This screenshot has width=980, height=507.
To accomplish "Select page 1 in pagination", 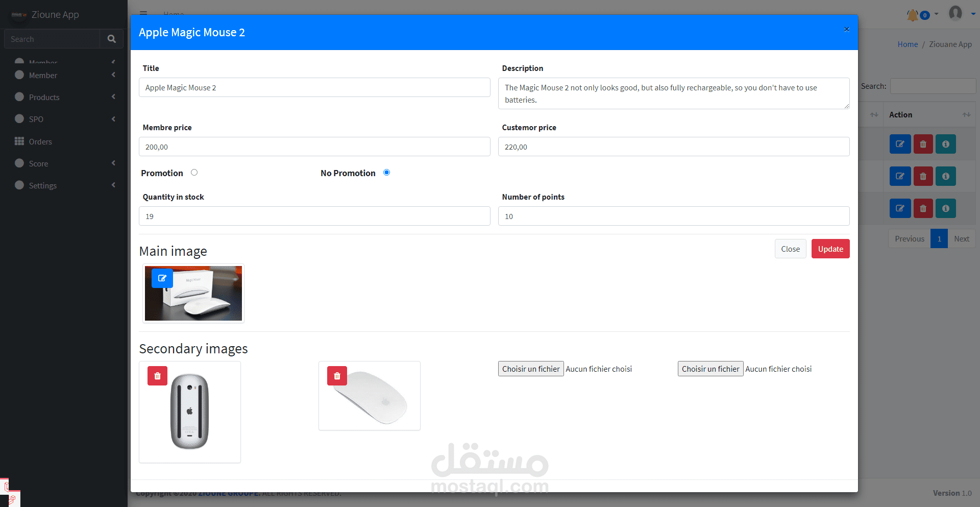I will click(x=939, y=238).
